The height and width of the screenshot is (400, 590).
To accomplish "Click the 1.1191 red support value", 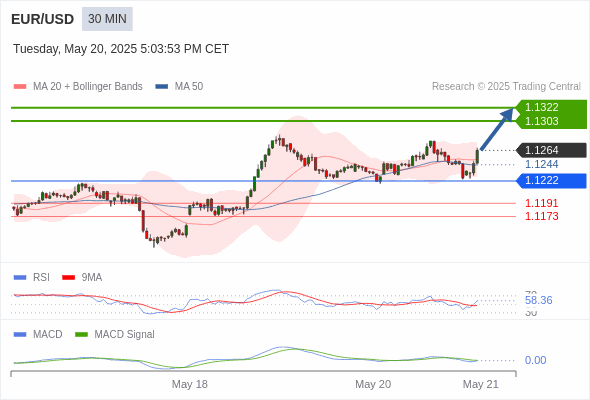I will tap(541, 203).
